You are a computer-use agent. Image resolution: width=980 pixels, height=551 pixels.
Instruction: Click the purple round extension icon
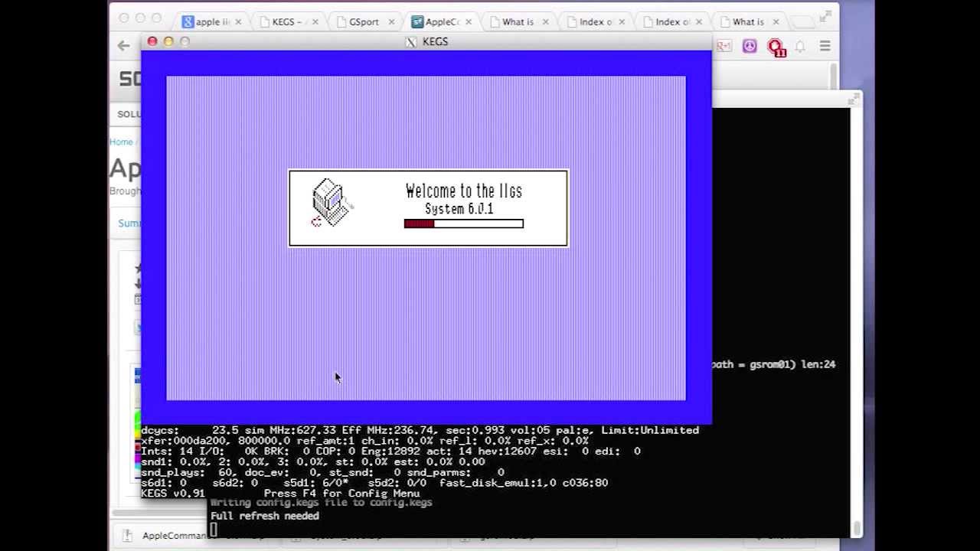click(750, 47)
